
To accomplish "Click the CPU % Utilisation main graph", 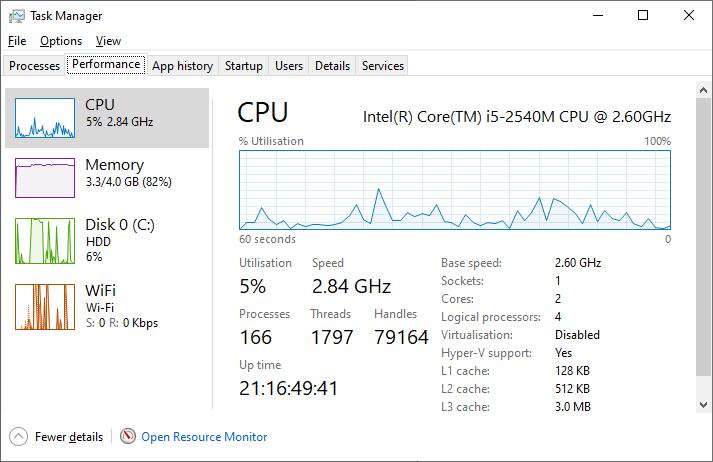I will tap(455, 190).
